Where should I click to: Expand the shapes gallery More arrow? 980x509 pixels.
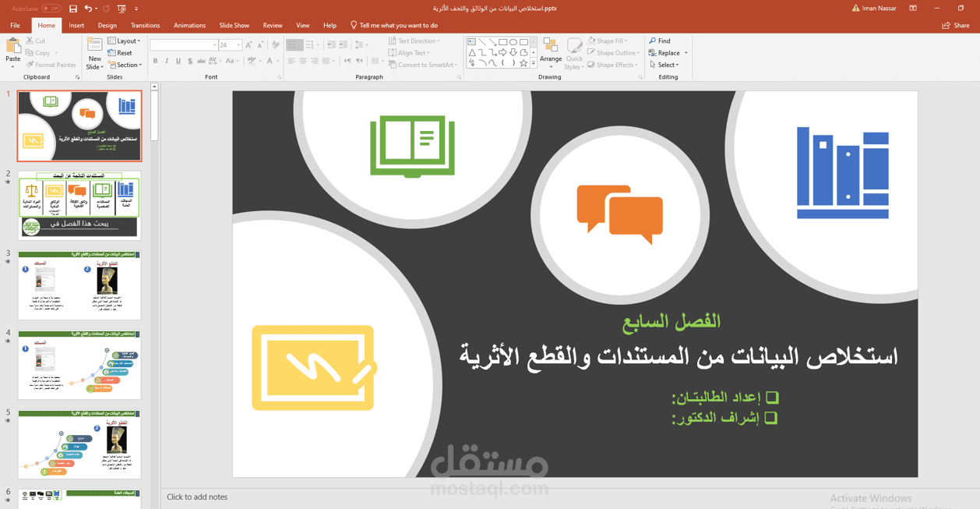tap(534, 63)
